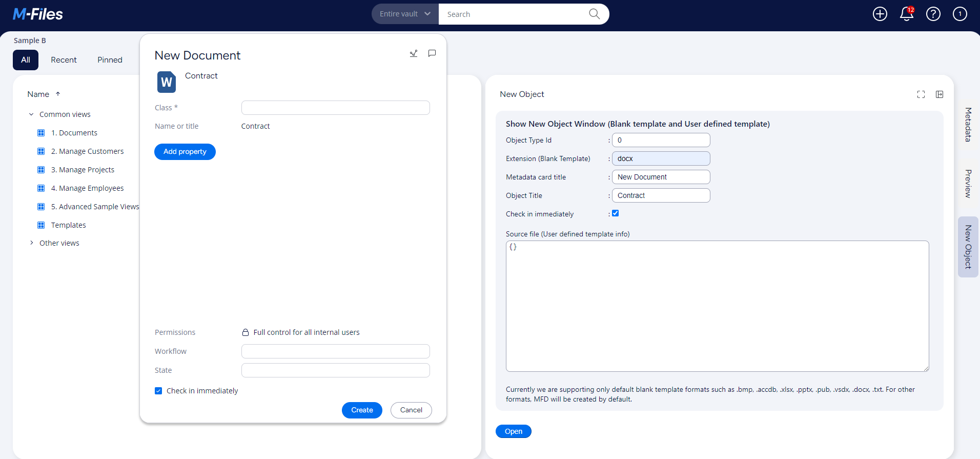Click the Object Title field
Viewport: 980px width, 459px height.
point(661,195)
